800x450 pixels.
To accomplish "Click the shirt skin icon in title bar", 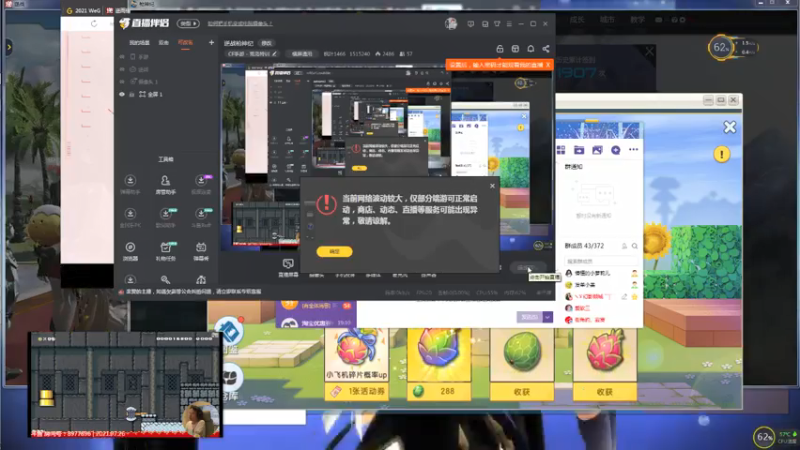I will [497, 24].
